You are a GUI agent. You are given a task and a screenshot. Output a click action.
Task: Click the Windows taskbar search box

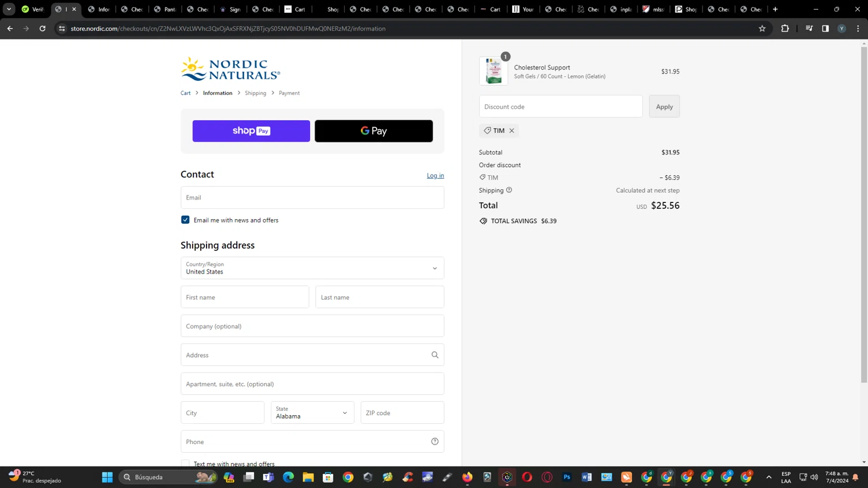point(168,477)
